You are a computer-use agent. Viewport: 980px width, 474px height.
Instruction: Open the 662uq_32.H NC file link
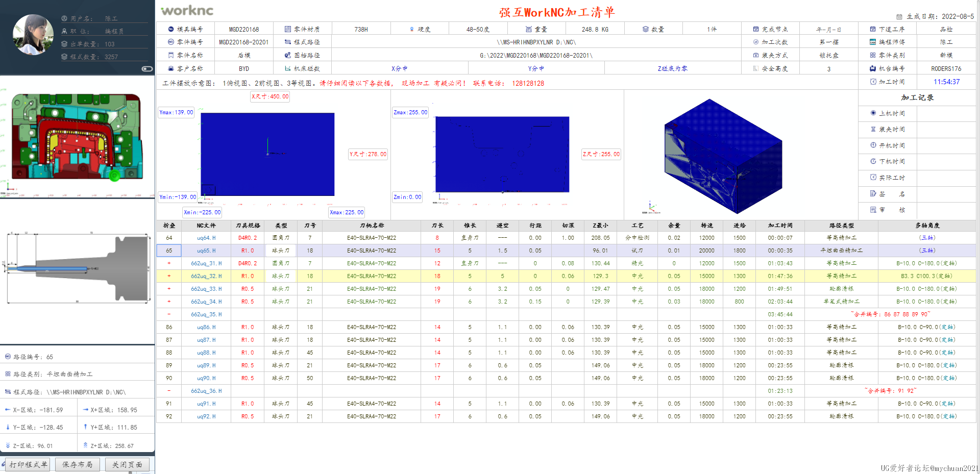(206, 276)
